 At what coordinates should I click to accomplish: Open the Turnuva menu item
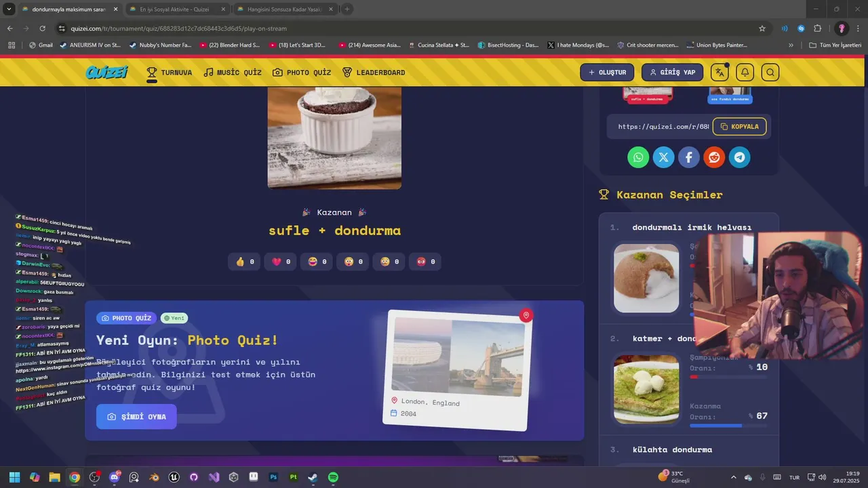(x=170, y=73)
